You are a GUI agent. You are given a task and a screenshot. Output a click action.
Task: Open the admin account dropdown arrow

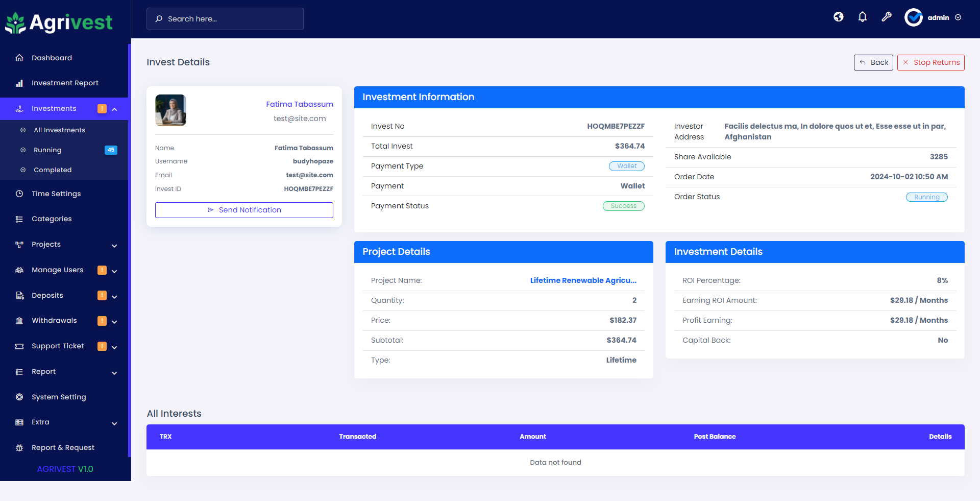(958, 17)
